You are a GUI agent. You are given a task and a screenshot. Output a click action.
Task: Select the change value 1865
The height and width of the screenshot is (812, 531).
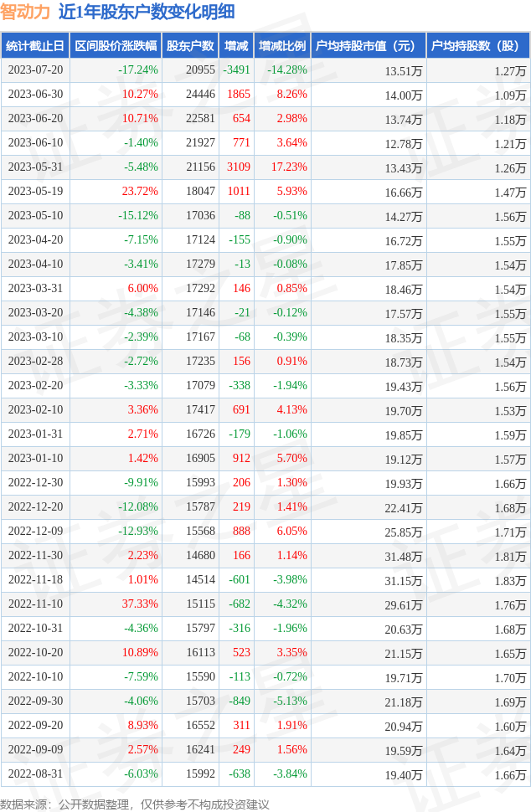(239, 95)
